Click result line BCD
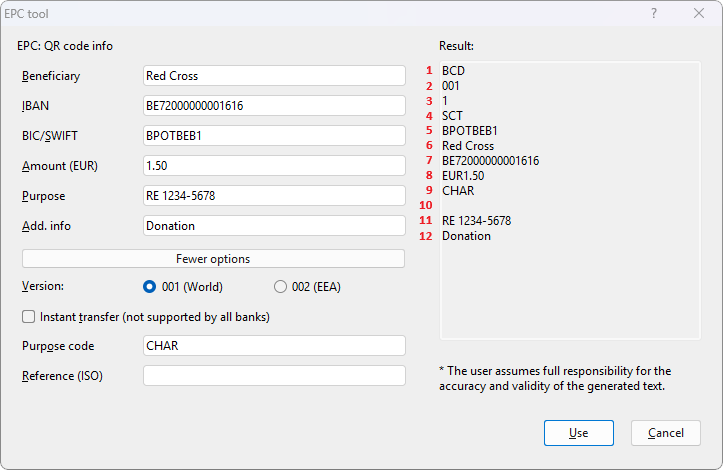This screenshot has height=470, width=723. [x=453, y=71]
